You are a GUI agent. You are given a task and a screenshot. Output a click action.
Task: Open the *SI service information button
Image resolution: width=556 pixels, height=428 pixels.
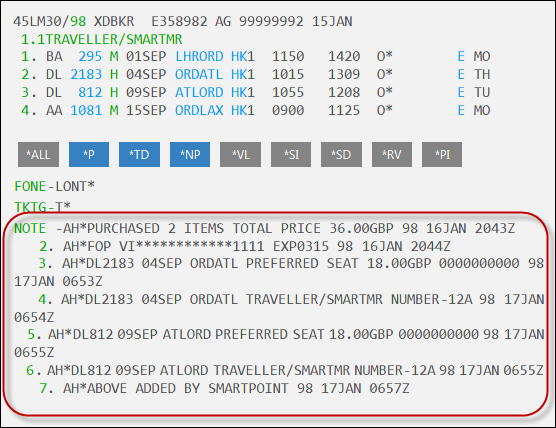tap(291, 155)
